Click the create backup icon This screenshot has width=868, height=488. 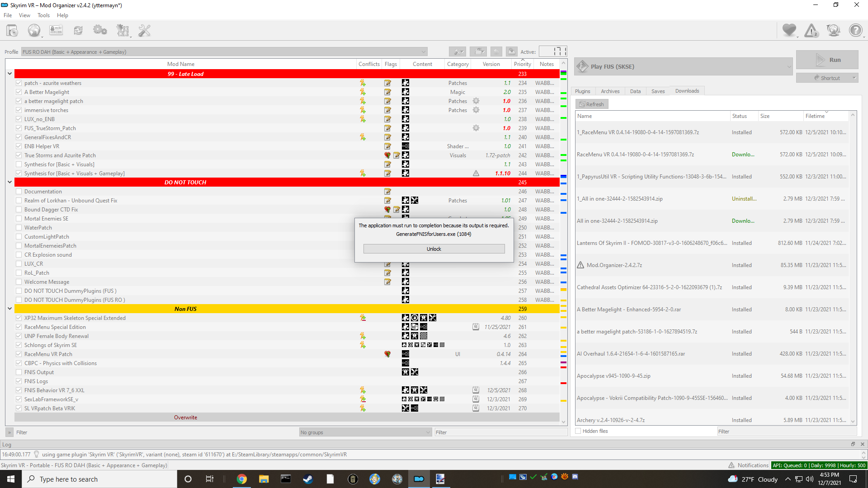pyautogui.click(x=511, y=52)
